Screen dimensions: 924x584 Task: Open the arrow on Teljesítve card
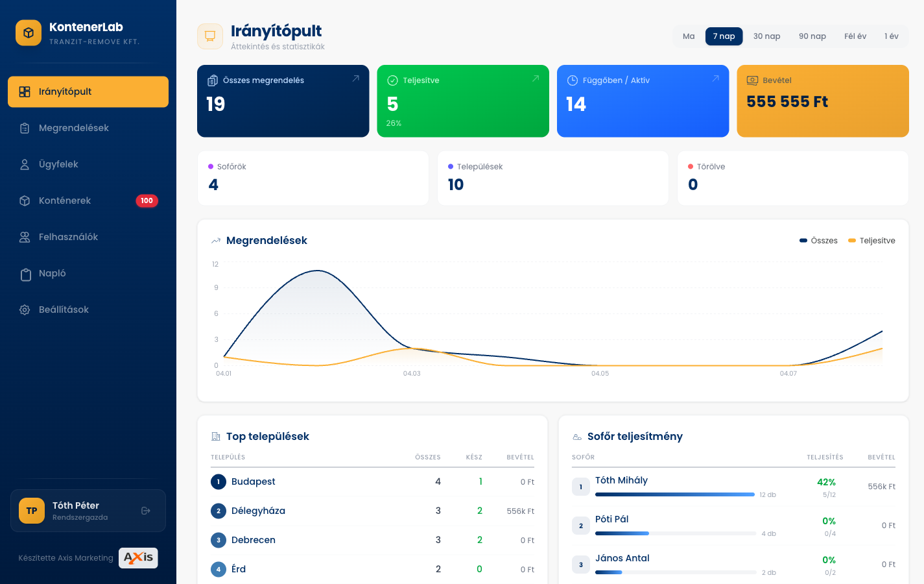536,79
